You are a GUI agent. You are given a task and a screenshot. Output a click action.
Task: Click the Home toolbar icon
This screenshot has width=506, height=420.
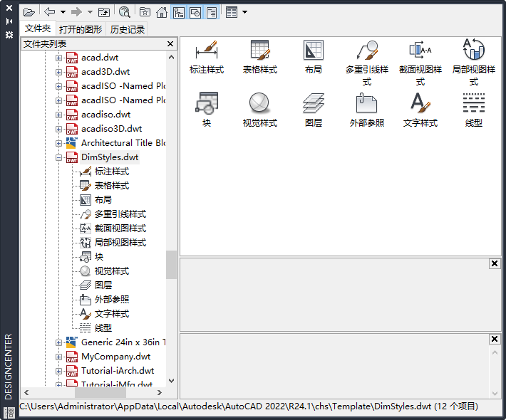pyautogui.click(x=162, y=12)
